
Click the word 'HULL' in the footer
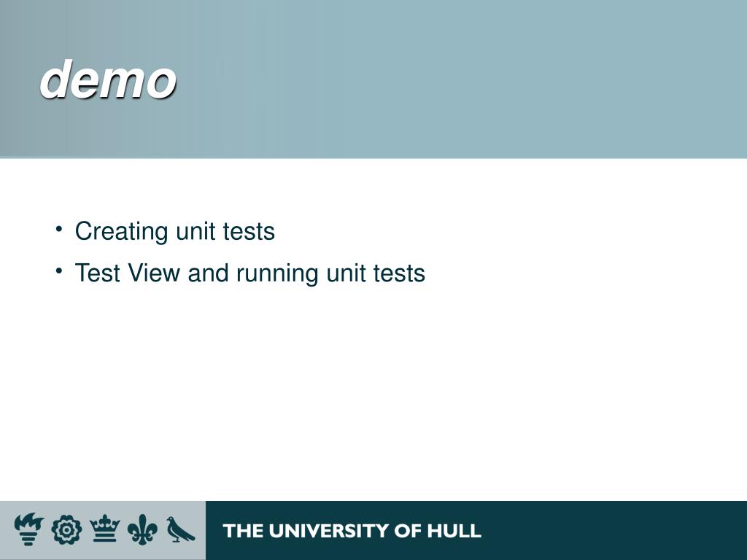tap(454, 531)
